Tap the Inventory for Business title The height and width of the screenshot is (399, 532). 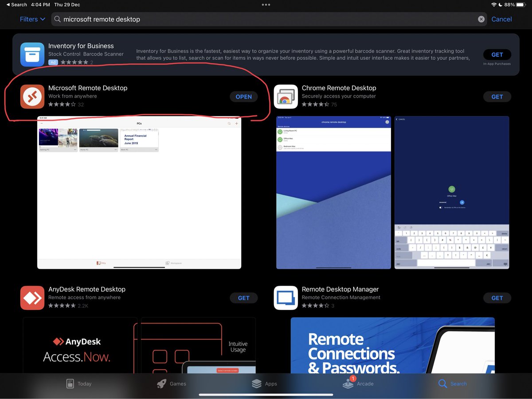(81, 46)
